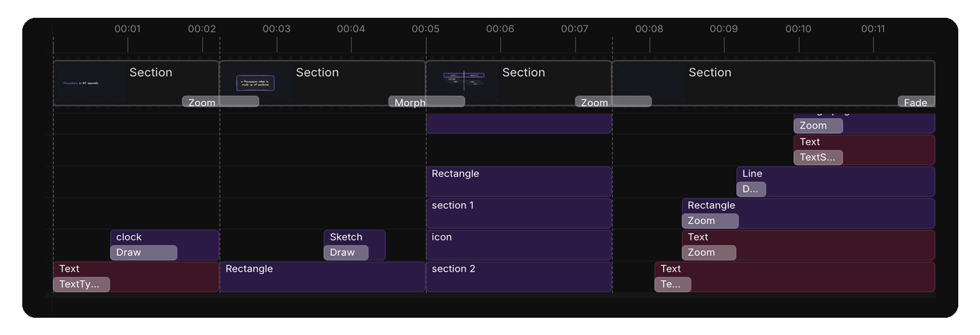Click the Fade transition on the last section
The height and width of the screenshot is (335, 980).
pyautogui.click(x=915, y=102)
